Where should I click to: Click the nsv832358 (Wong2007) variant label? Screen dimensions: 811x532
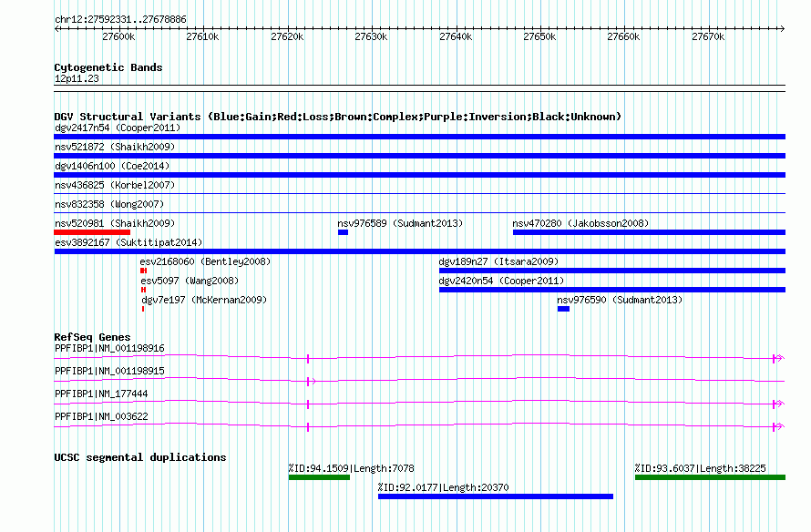[109, 204]
